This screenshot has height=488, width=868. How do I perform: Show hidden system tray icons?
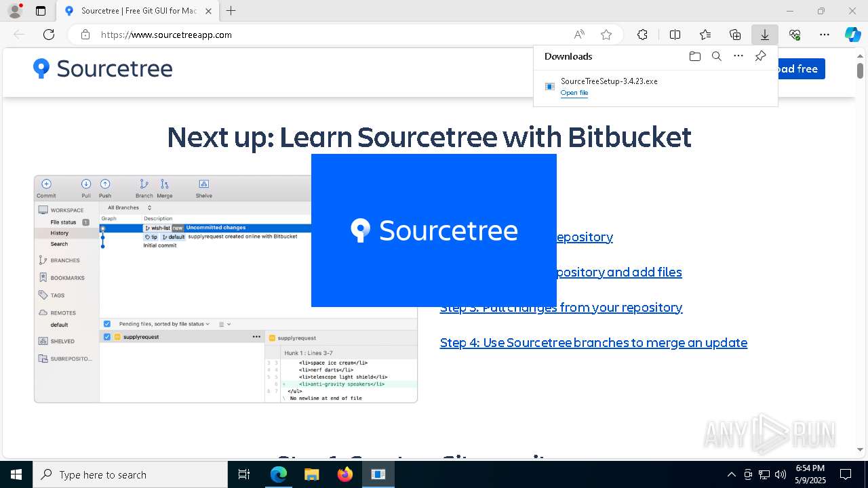tap(731, 474)
